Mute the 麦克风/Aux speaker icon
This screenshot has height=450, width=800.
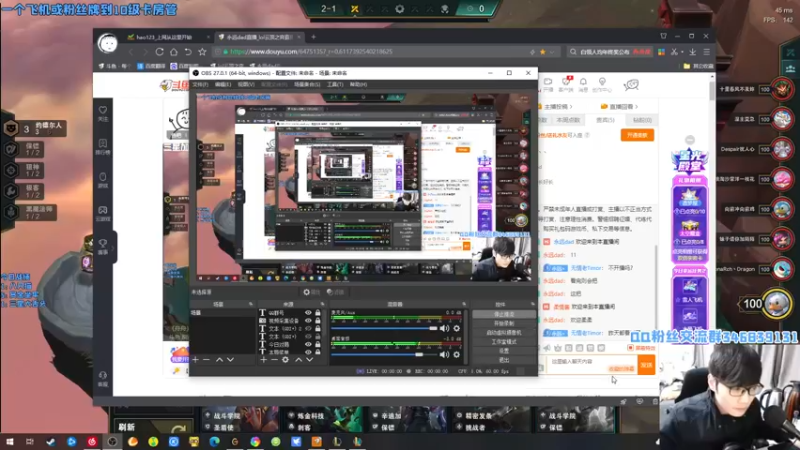click(x=444, y=329)
